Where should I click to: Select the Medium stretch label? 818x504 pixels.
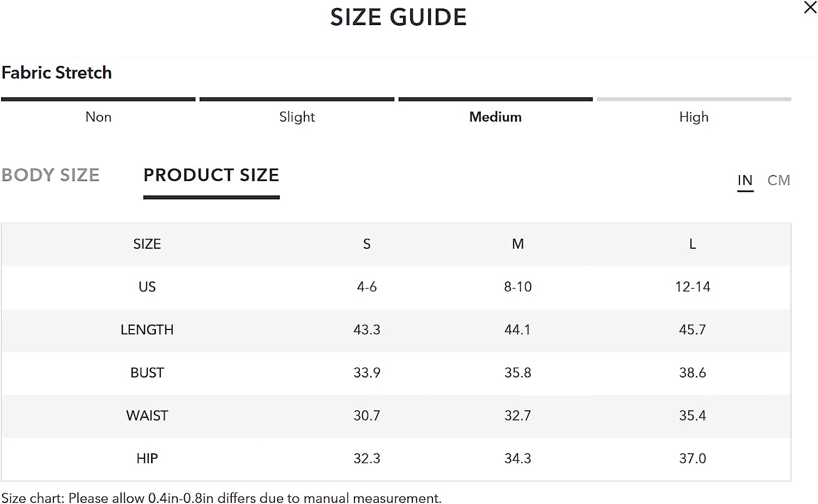tap(495, 117)
